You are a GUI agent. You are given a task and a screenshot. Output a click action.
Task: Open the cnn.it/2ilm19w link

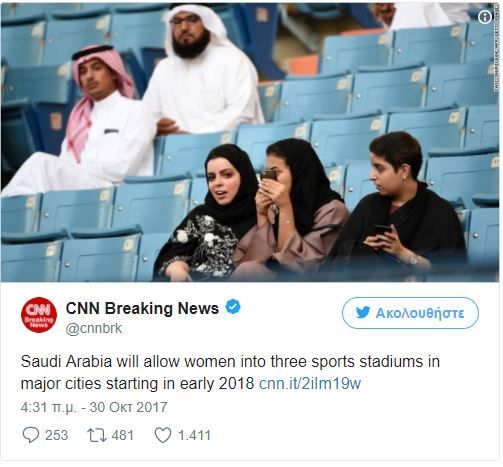pos(310,384)
